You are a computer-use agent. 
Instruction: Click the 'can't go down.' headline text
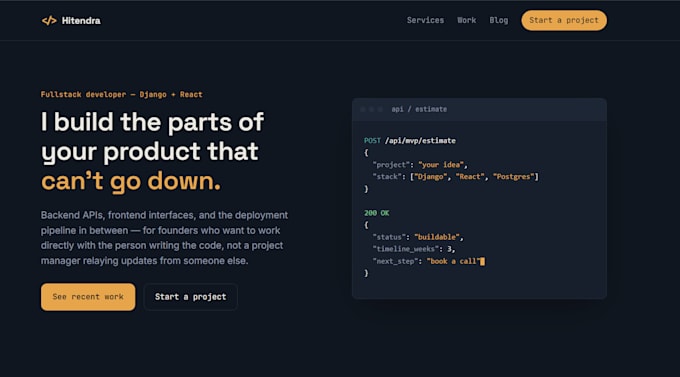(131, 181)
